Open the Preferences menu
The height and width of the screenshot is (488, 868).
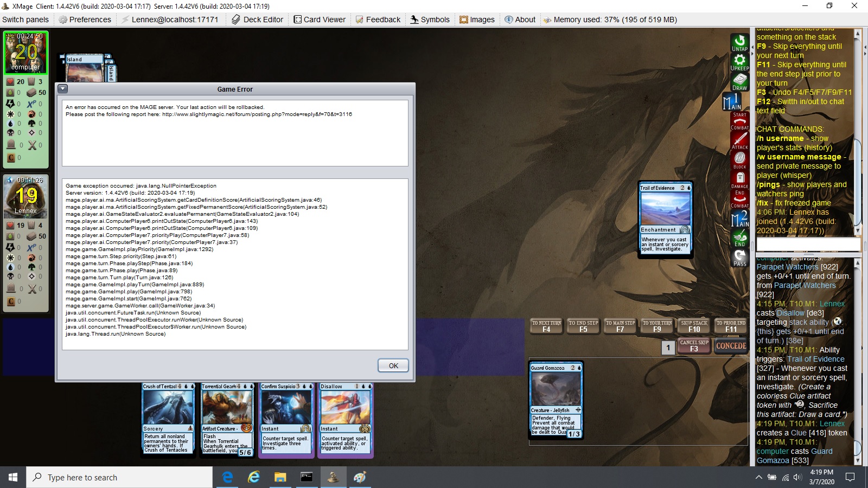click(x=85, y=20)
